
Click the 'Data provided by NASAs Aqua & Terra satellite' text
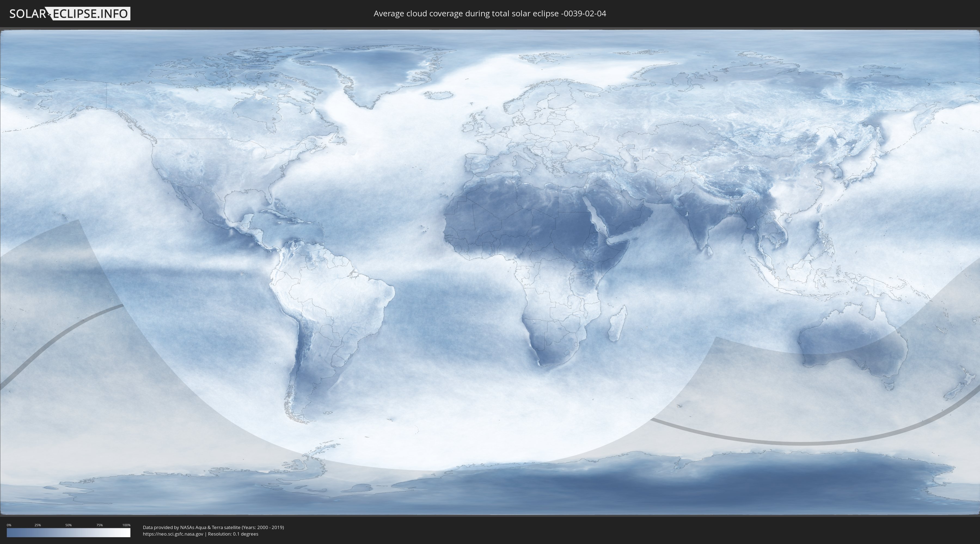[x=191, y=527]
